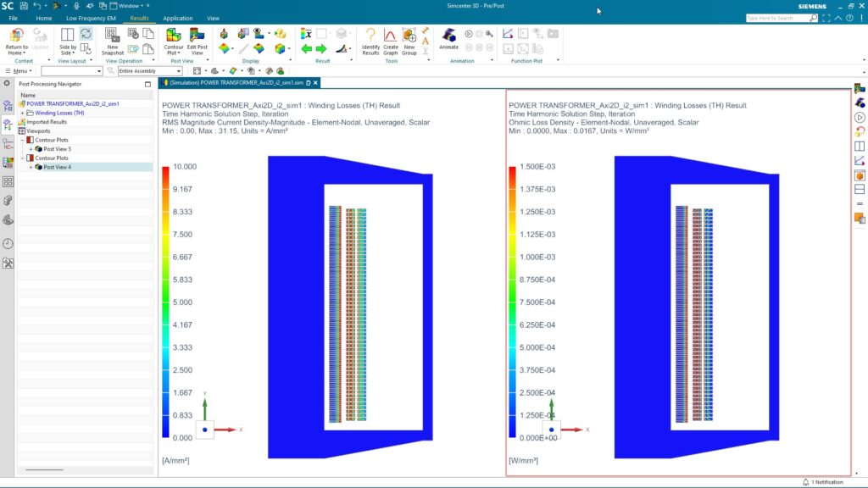Open the Low Frequency EM tab

coord(91,18)
